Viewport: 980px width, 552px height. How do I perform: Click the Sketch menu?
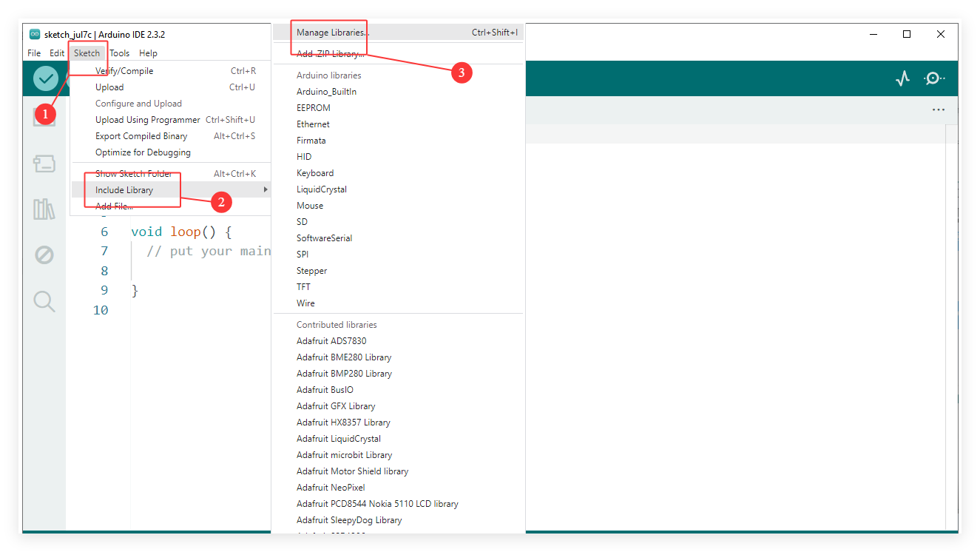tap(87, 53)
